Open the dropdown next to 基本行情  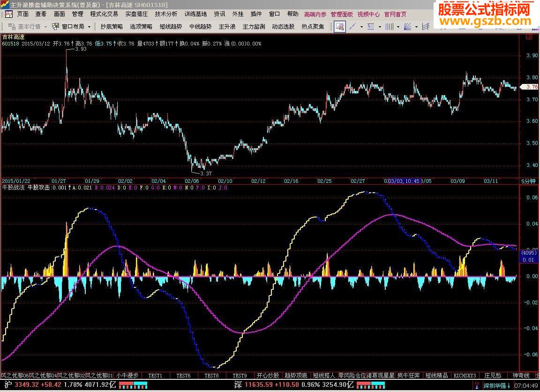pyautogui.click(x=45, y=27)
